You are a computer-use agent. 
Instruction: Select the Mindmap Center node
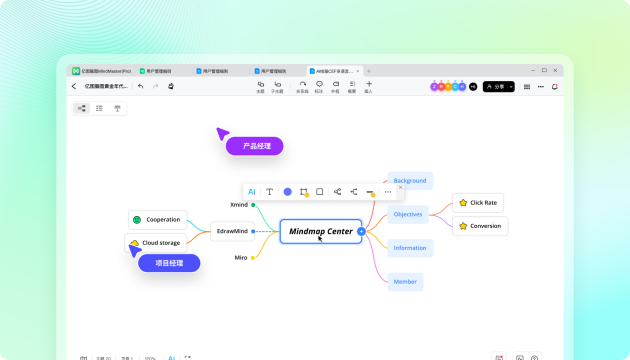(321, 231)
